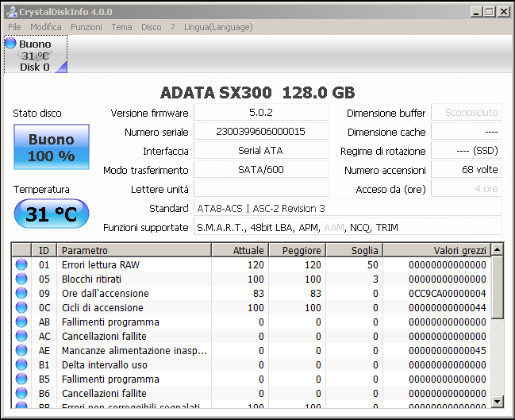This screenshot has height=420, width=515.
Task: Open the Tema menu
Action: 121,27
